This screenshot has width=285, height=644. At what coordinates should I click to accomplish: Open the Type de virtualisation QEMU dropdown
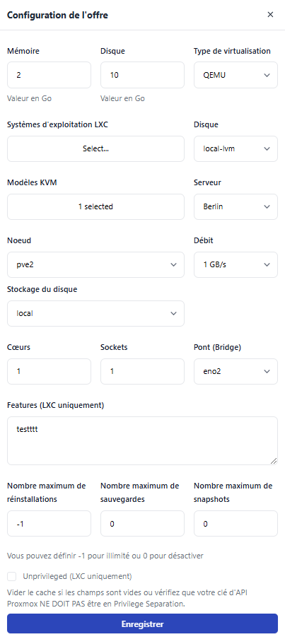[x=235, y=75]
